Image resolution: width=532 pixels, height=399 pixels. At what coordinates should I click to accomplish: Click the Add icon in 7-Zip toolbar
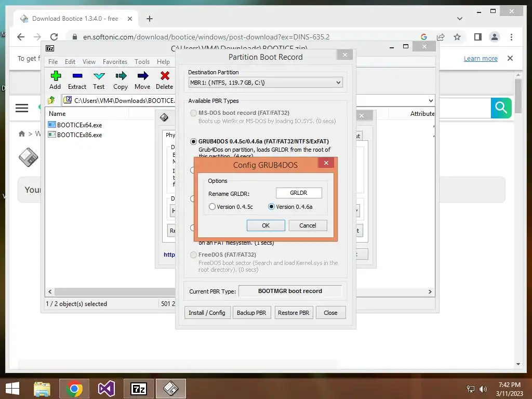pos(56,76)
